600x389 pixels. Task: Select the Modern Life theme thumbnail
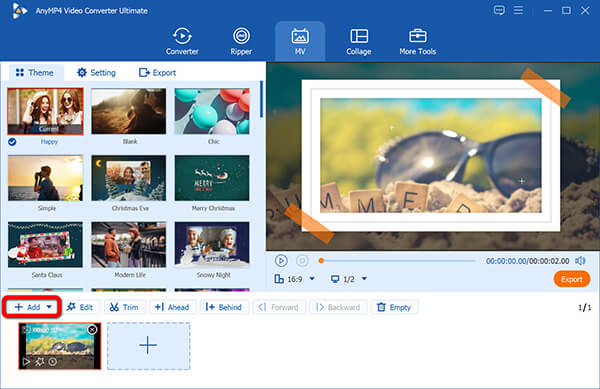[x=129, y=244]
